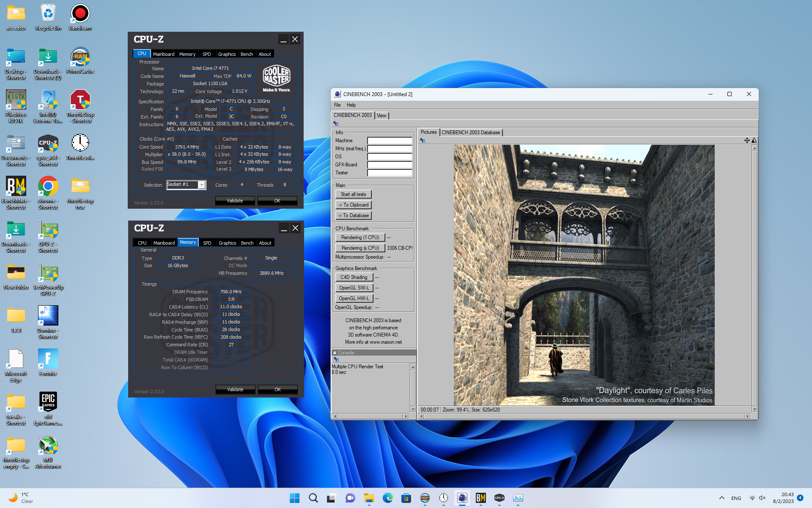Screen dimensions: 812x508
Task: Switch to CPU tab in lower CPU-Z window
Action: coord(142,243)
